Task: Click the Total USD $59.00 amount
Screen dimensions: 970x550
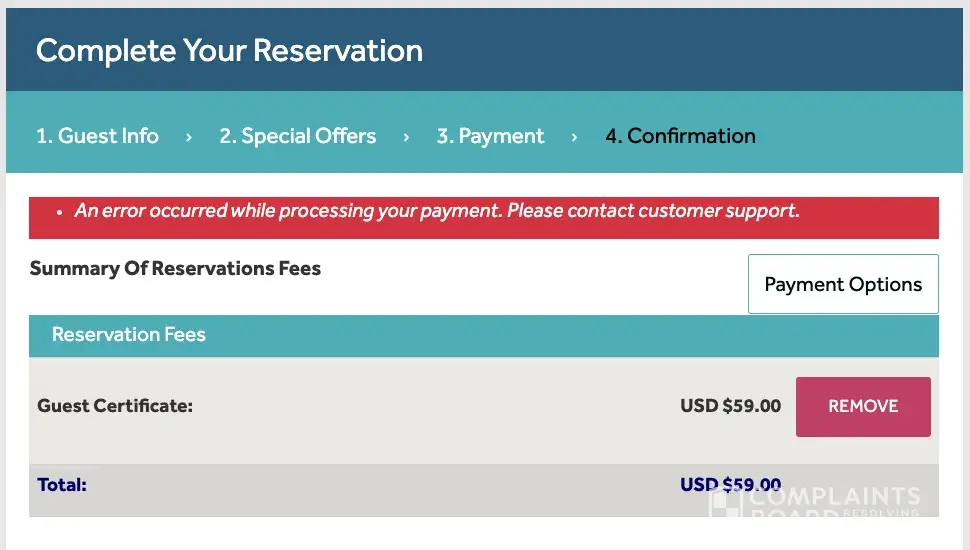Action: pos(730,485)
